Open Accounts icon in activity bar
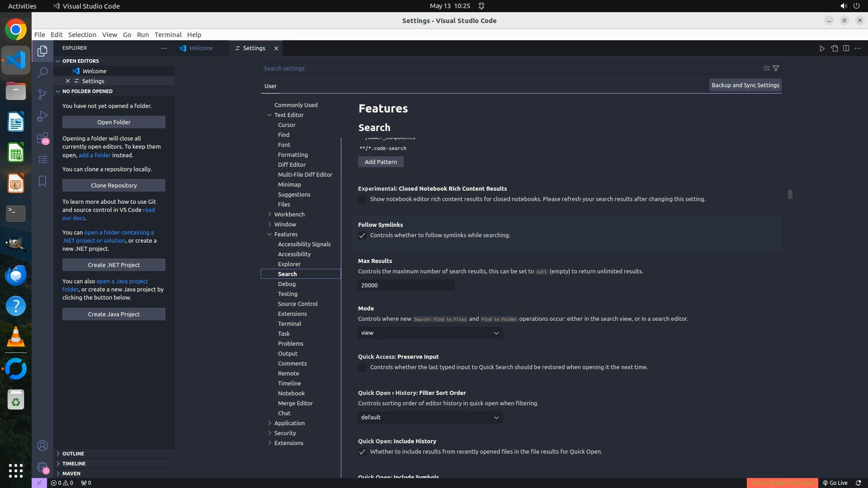868x488 pixels. point(42,446)
